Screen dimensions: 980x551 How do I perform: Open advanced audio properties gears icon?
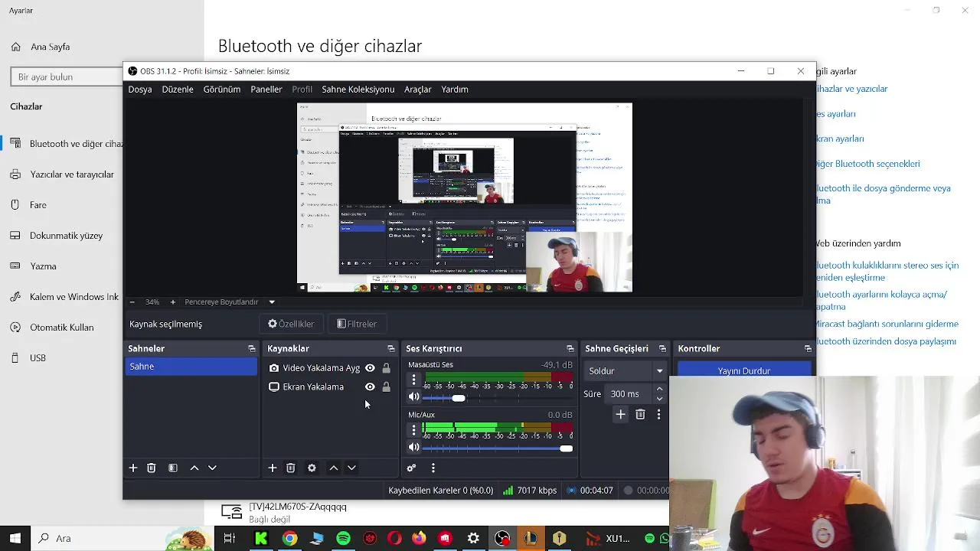pos(411,468)
